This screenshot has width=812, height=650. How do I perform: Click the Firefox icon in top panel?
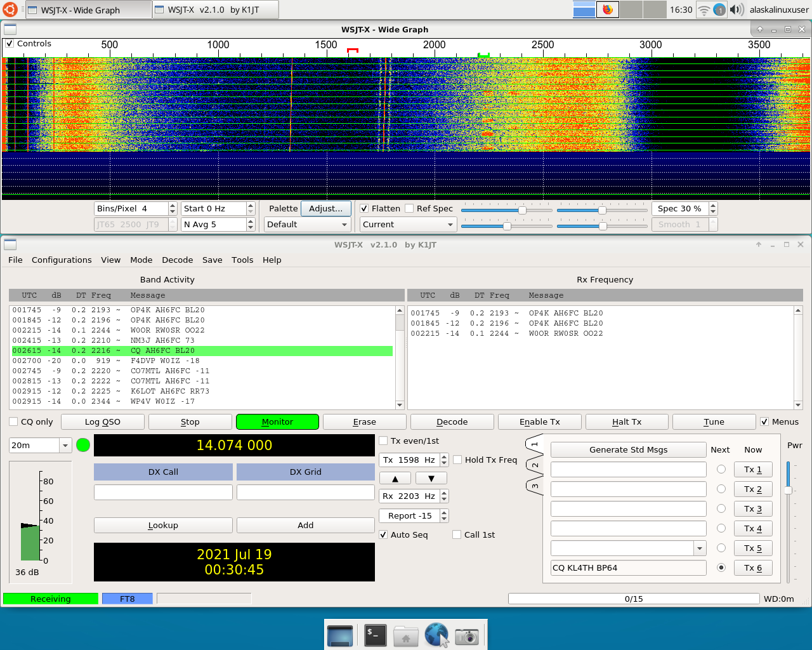coord(608,10)
